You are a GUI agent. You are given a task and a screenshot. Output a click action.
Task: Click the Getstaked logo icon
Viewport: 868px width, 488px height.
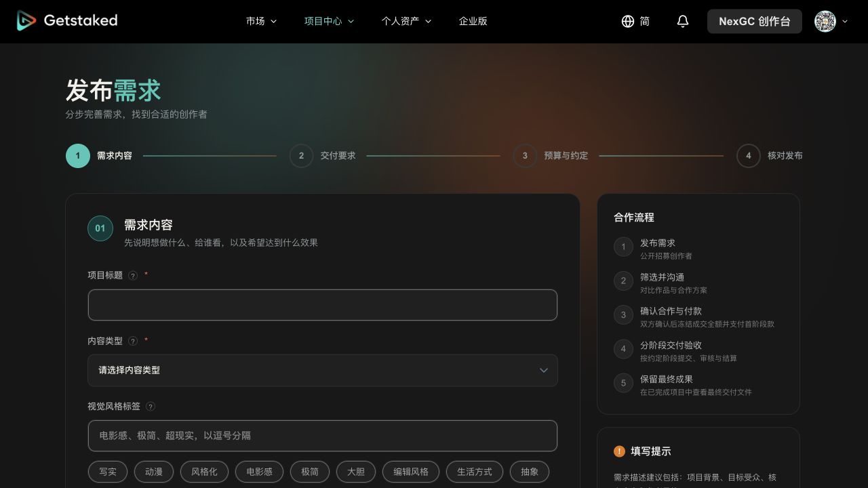pos(26,21)
